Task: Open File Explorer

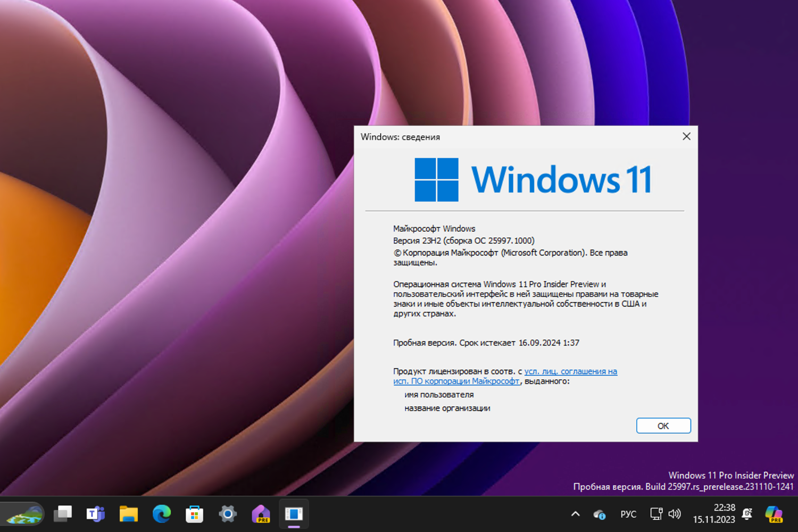Action: pyautogui.click(x=128, y=513)
